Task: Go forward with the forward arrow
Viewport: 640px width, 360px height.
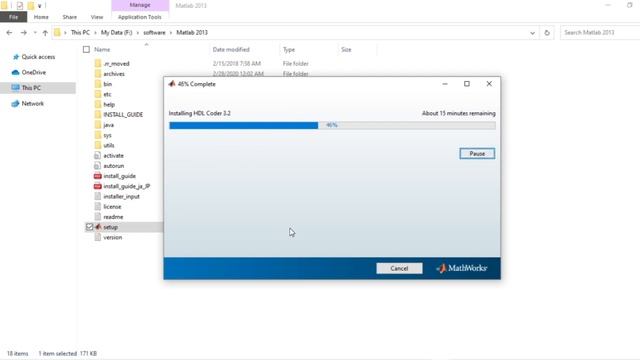Action: pos(24,33)
